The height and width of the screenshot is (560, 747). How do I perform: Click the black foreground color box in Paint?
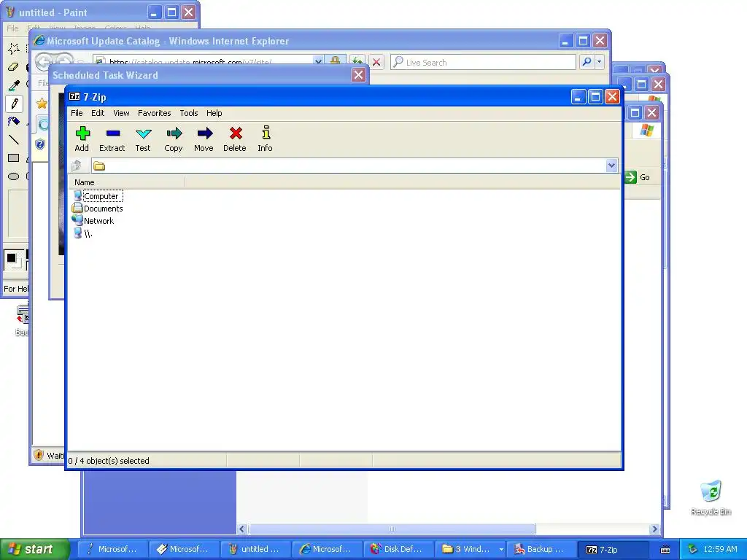point(12,258)
